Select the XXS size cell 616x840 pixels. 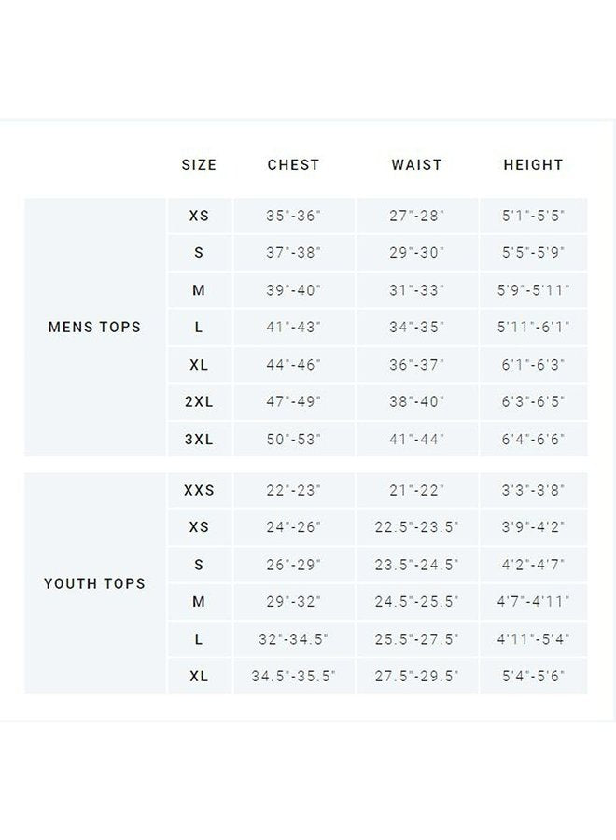click(x=199, y=490)
